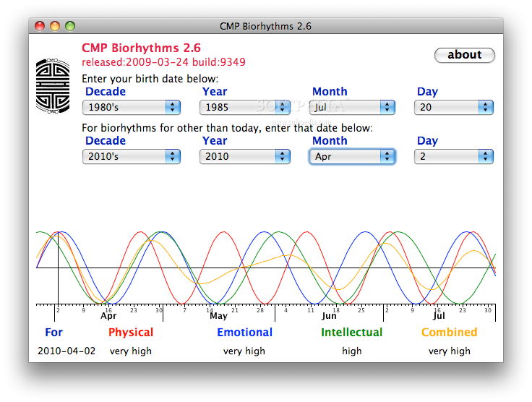The image size is (532, 402).
Task: Click 'very high' value under Emotional
Action: coord(244,351)
